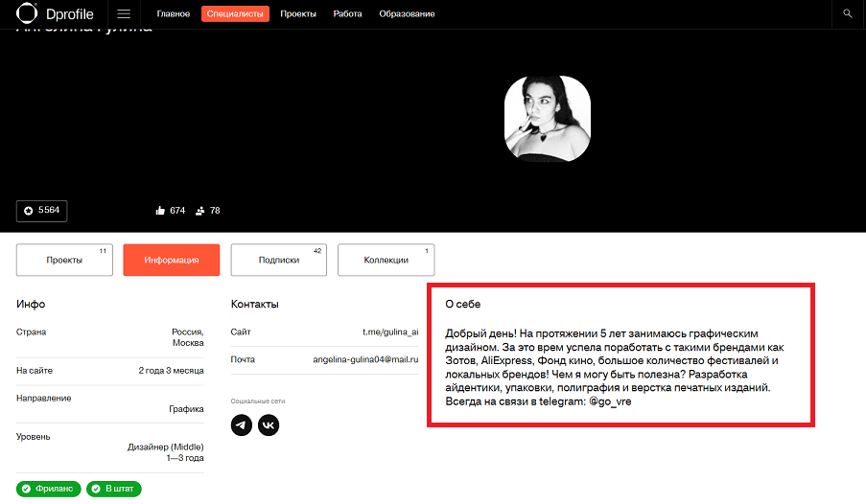This screenshot has width=866, height=504.
Task: Open Проекты in top navigation
Action: tap(297, 13)
